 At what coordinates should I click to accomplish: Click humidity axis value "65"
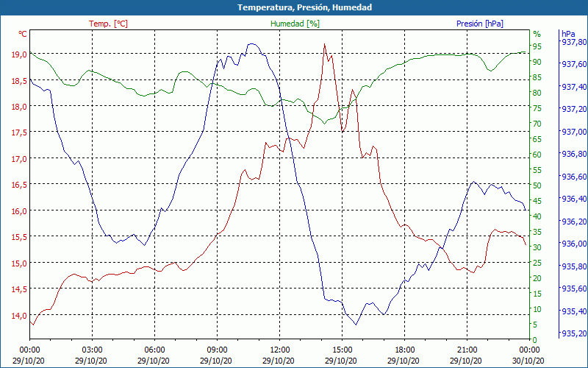[537, 139]
